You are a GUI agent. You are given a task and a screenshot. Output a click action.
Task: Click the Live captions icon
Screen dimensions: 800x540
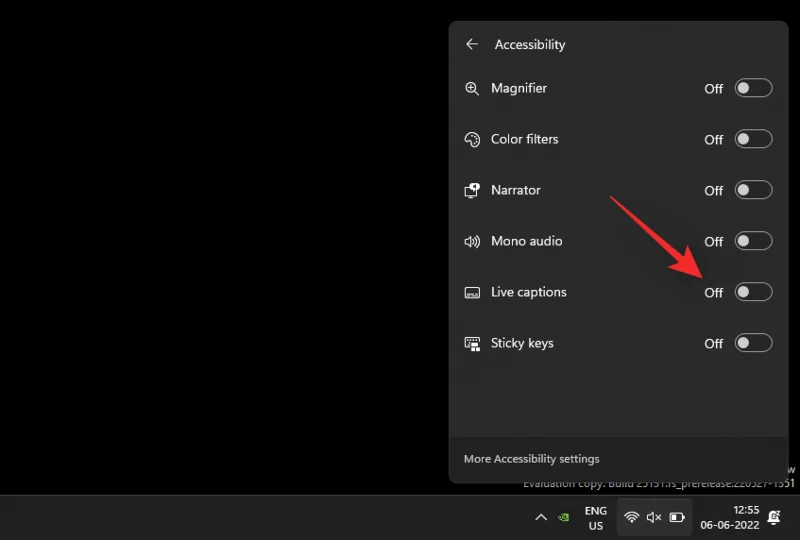(472, 292)
